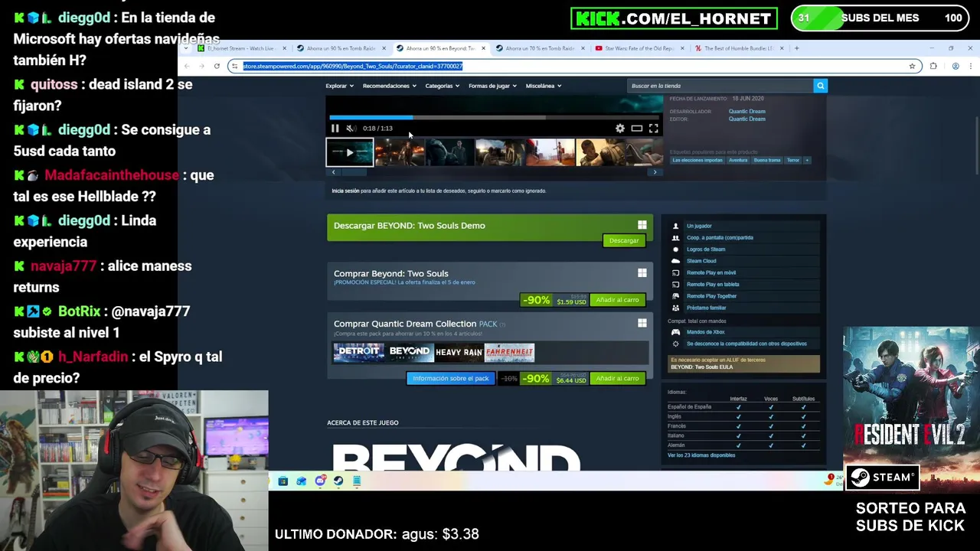
Task: Click Información sobre el pack button
Action: pos(450,379)
